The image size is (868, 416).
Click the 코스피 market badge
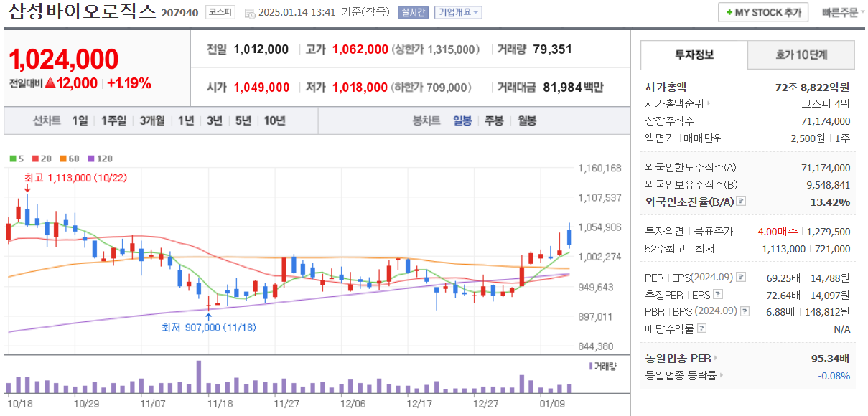[219, 11]
